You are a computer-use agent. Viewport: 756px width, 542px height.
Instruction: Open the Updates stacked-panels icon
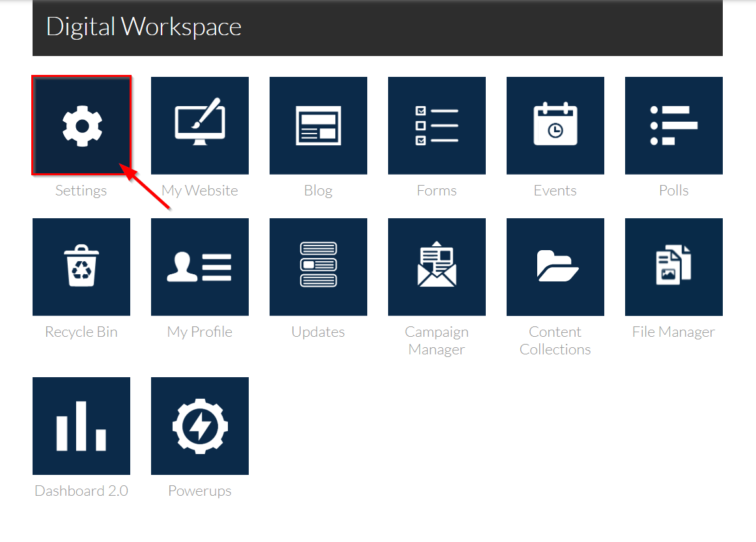[318, 266]
